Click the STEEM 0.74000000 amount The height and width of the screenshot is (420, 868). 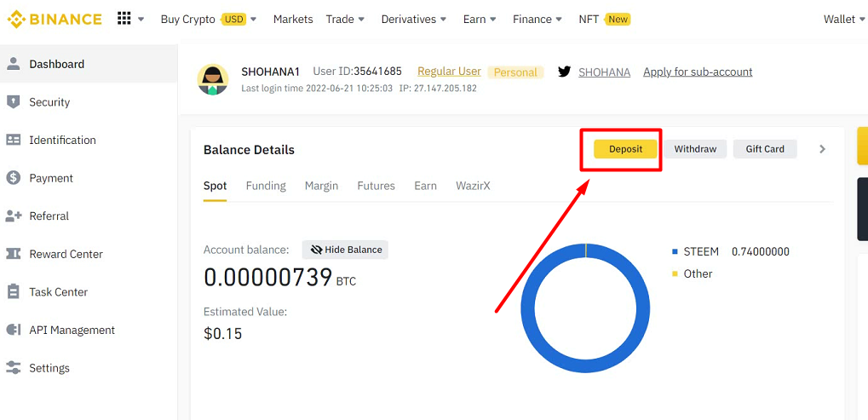[x=761, y=252]
